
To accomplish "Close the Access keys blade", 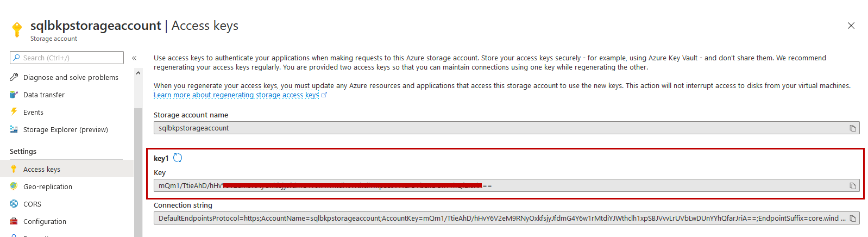I will [x=851, y=26].
